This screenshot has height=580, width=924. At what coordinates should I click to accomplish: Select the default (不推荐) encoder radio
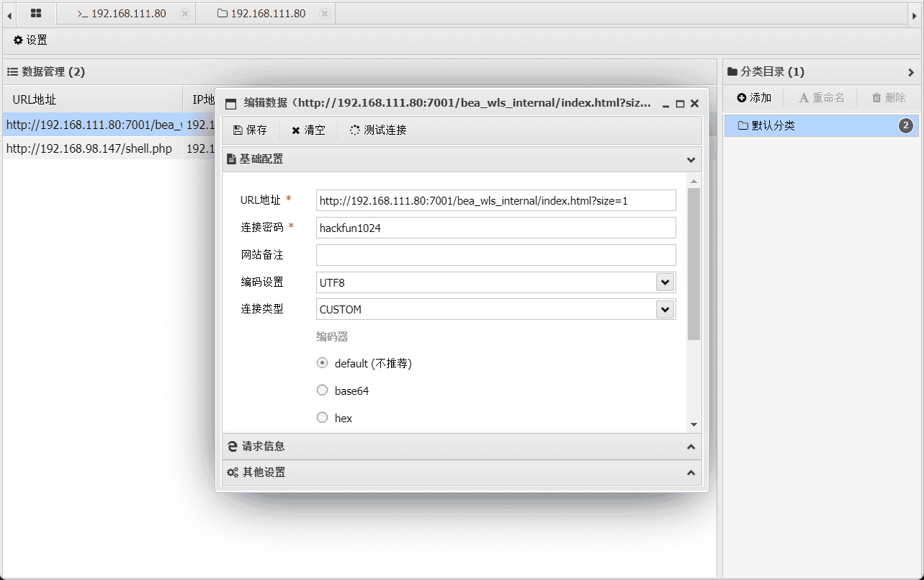322,362
